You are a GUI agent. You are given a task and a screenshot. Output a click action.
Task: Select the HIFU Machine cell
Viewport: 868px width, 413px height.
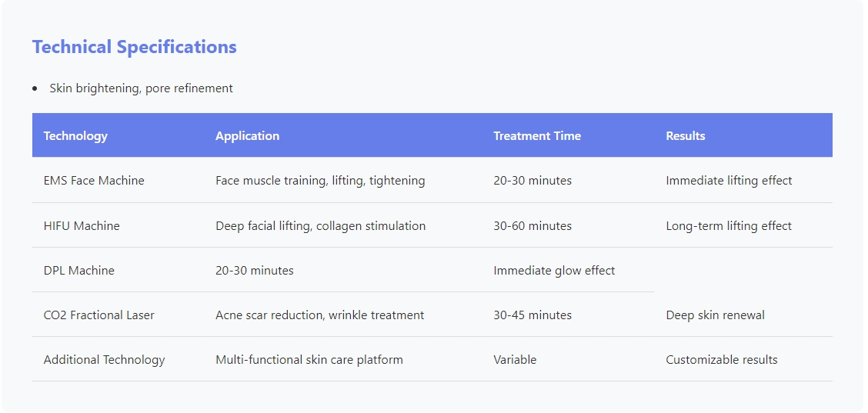[82, 226]
